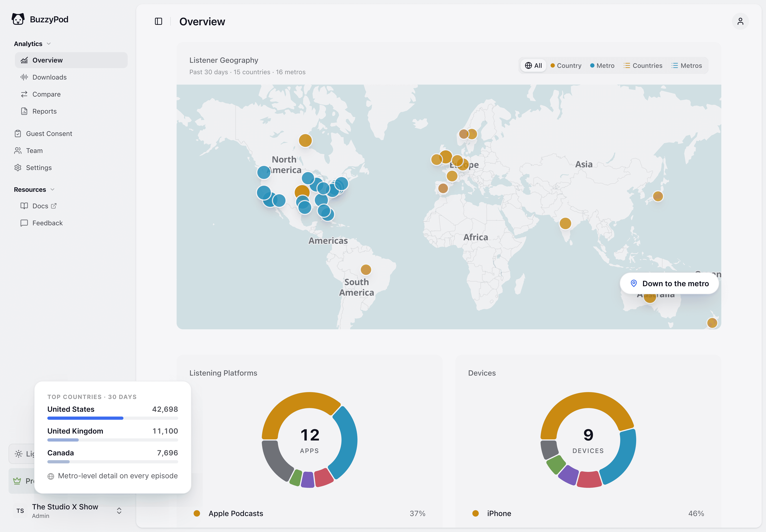766x532 pixels.
Task: Switch to the Countries list view
Action: (x=643, y=66)
